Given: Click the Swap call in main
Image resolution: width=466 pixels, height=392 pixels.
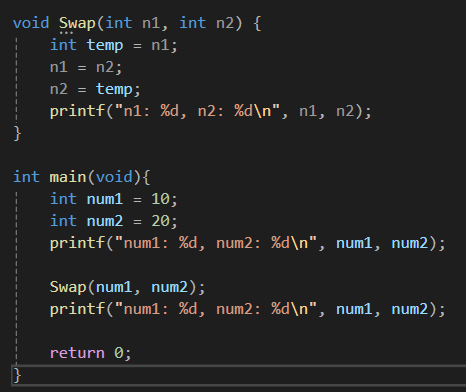Looking at the screenshot, I should tap(68, 287).
